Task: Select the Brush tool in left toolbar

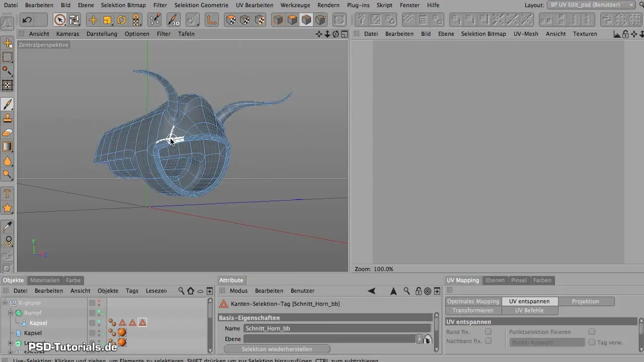Action: tap(8, 104)
